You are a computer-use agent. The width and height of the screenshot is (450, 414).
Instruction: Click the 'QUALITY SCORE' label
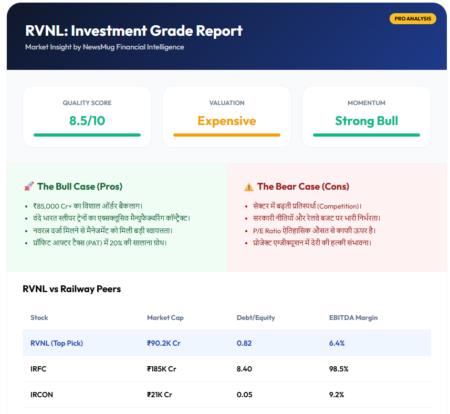click(87, 103)
